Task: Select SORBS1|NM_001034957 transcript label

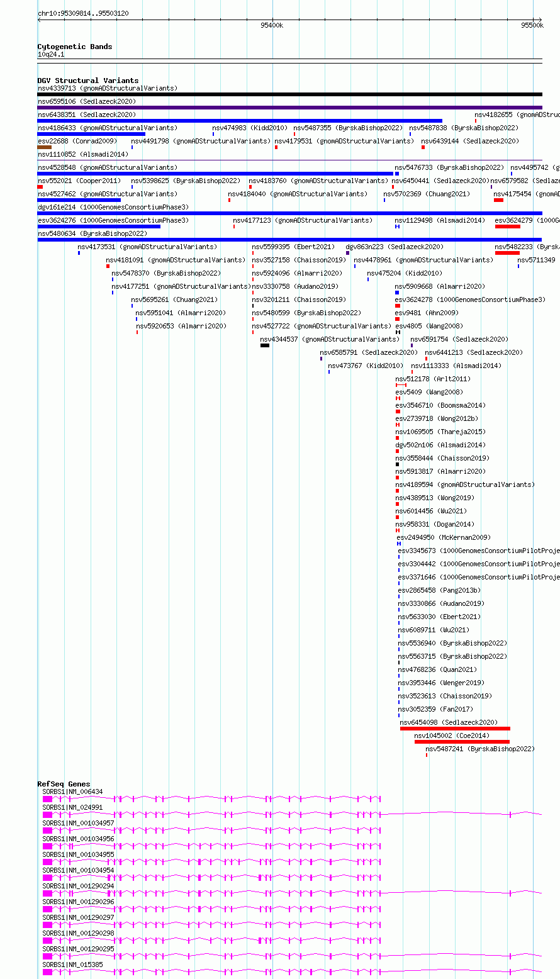Action: coord(79,823)
